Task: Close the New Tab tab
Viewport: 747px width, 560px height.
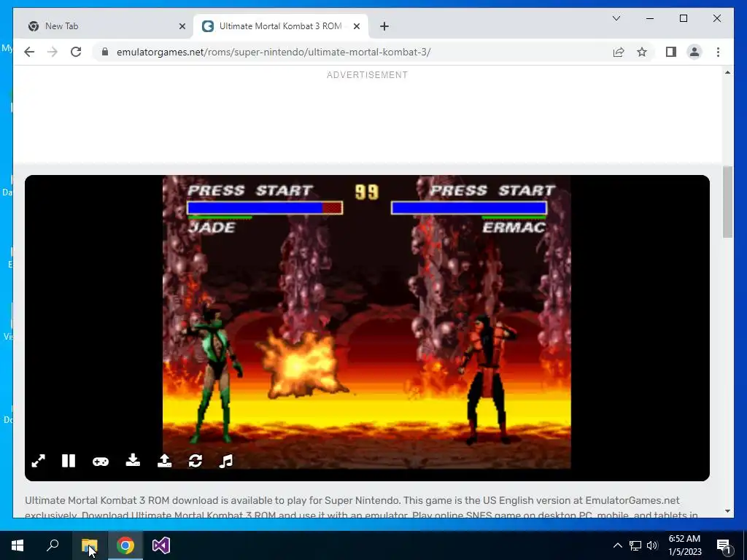Action: point(182,27)
